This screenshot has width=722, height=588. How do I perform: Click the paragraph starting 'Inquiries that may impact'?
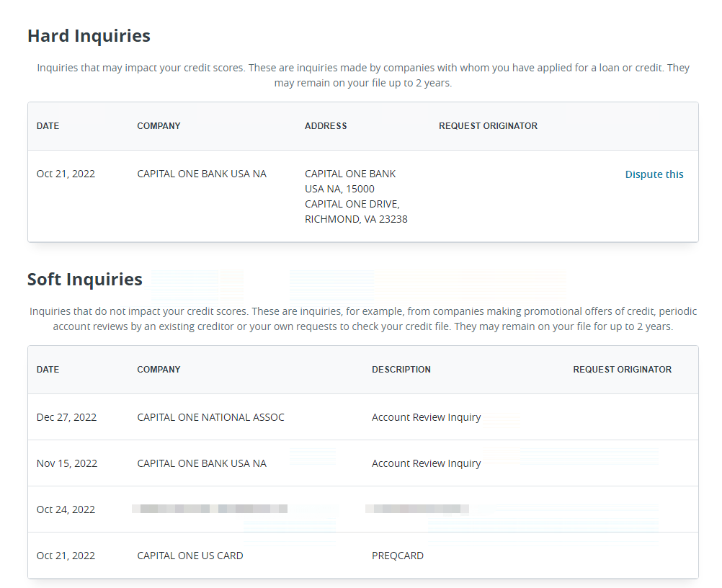[363, 76]
